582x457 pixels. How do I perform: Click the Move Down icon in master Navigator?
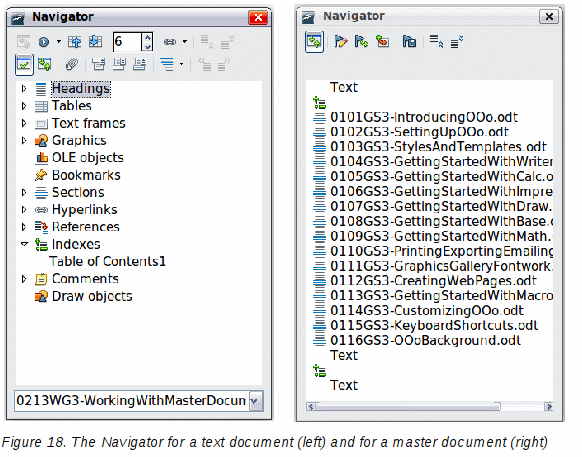457,41
